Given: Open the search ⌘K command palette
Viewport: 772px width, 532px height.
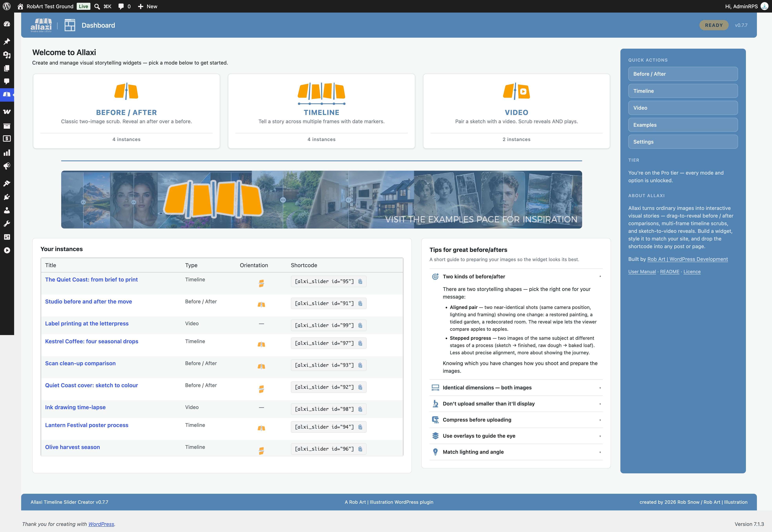Looking at the screenshot, I should tap(103, 6).
